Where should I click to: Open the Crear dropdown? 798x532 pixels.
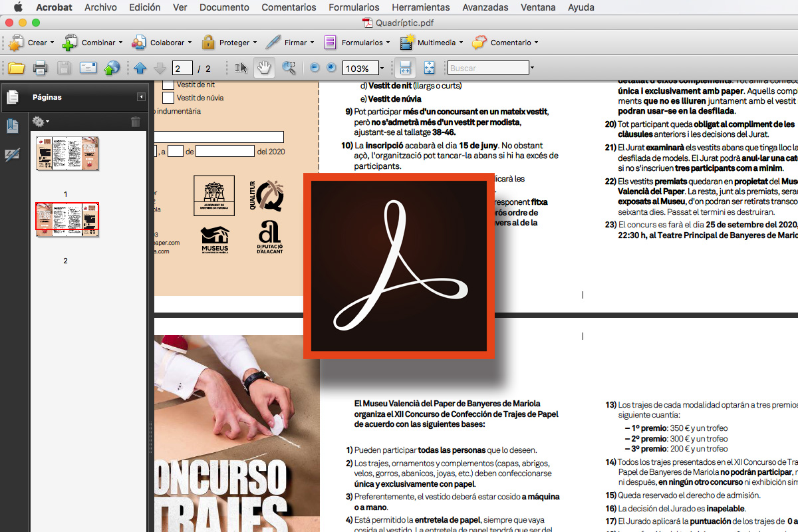click(30, 43)
